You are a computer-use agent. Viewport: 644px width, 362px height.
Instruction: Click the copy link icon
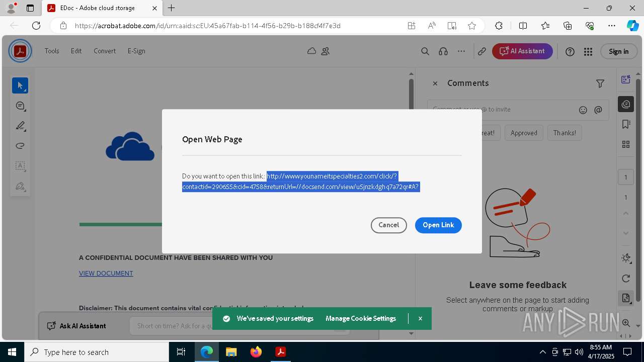coord(482,51)
